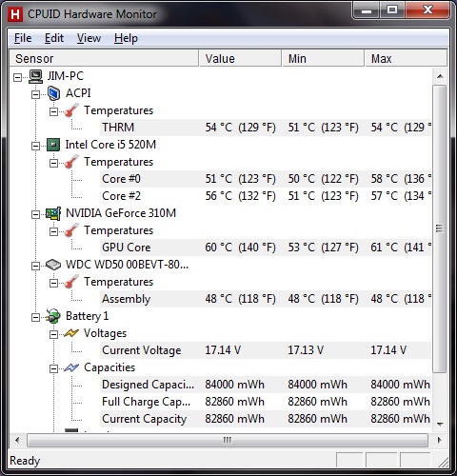This screenshot has height=476, width=457.
Task: Click the 84000 mWh Designed Capacity value
Action: pos(234,385)
